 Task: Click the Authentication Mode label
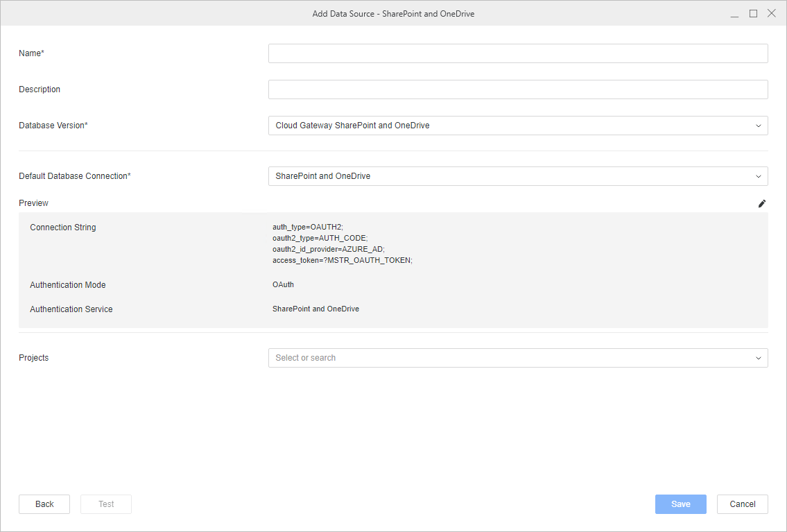coord(68,285)
